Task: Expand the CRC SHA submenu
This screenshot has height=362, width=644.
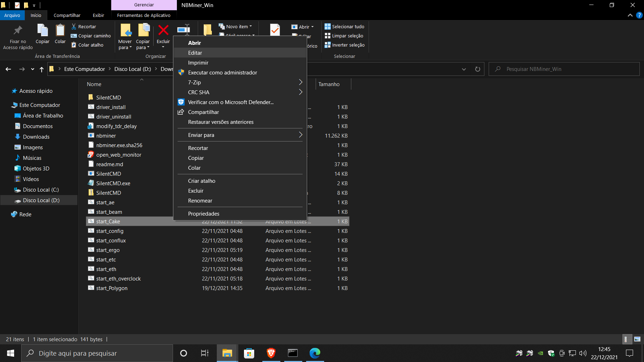Action: [240, 92]
